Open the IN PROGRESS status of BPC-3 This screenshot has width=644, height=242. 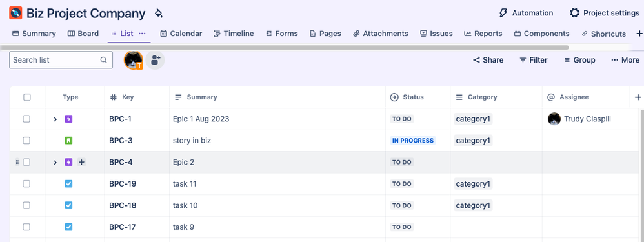click(413, 141)
